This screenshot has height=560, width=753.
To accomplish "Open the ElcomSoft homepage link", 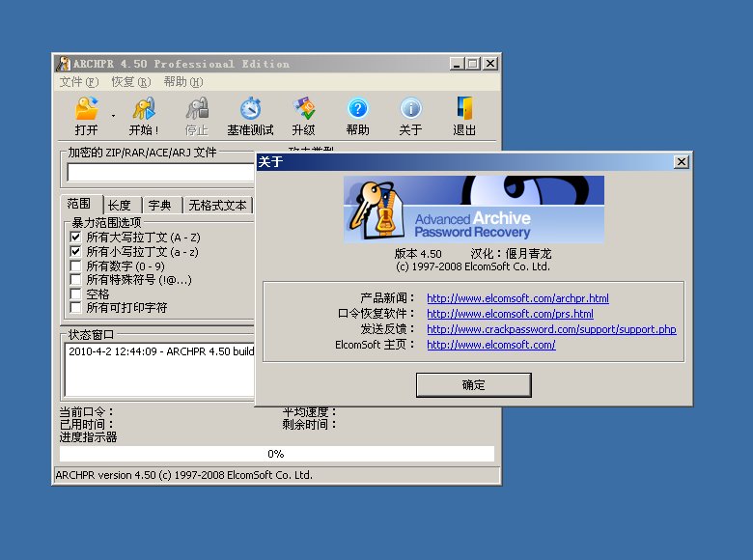I will tap(490, 345).
